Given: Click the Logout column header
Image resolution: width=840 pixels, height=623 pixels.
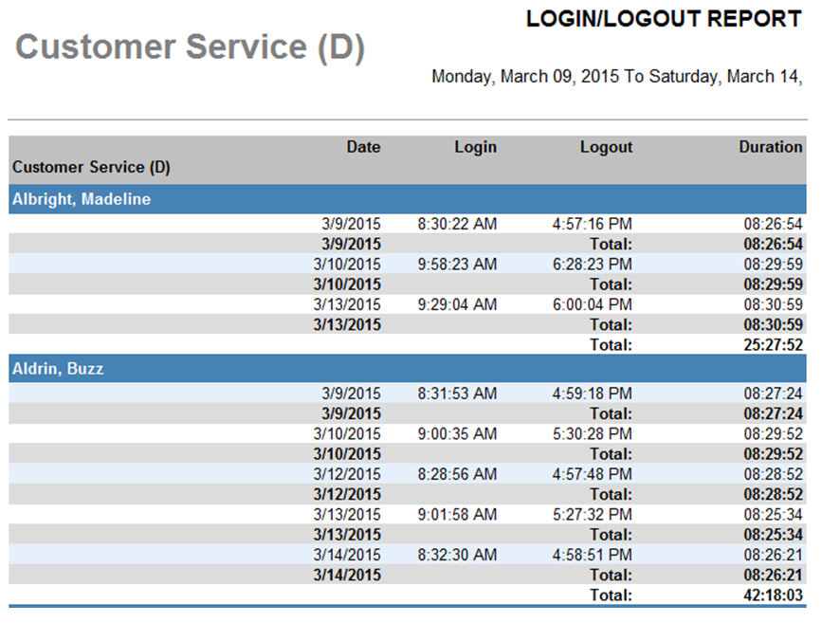Looking at the screenshot, I should click(606, 147).
